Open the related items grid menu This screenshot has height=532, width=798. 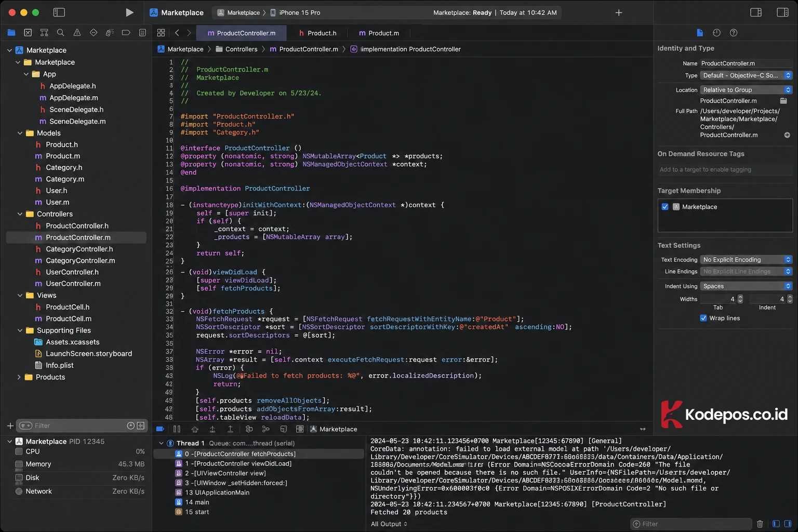pos(161,33)
